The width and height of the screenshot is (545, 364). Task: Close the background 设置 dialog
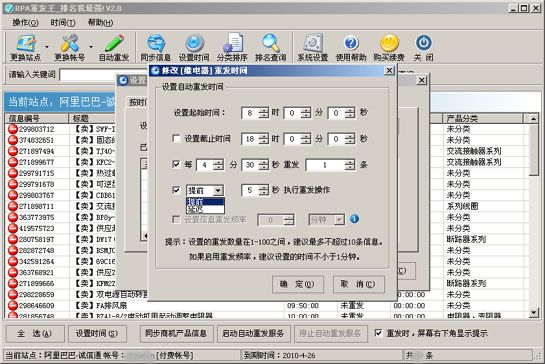click(x=422, y=80)
